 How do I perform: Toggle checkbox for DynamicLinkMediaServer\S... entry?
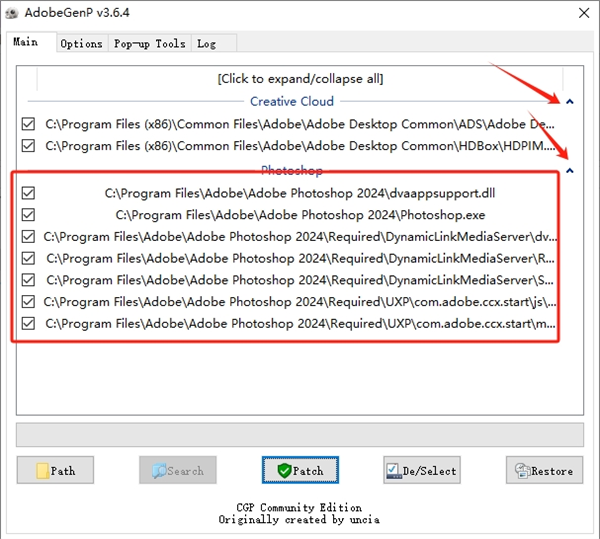(x=28, y=280)
